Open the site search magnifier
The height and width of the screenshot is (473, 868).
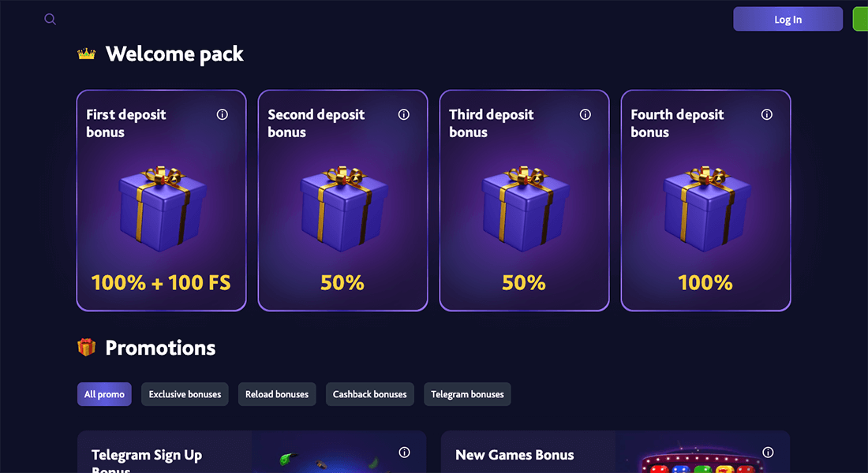(x=50, y=19)
